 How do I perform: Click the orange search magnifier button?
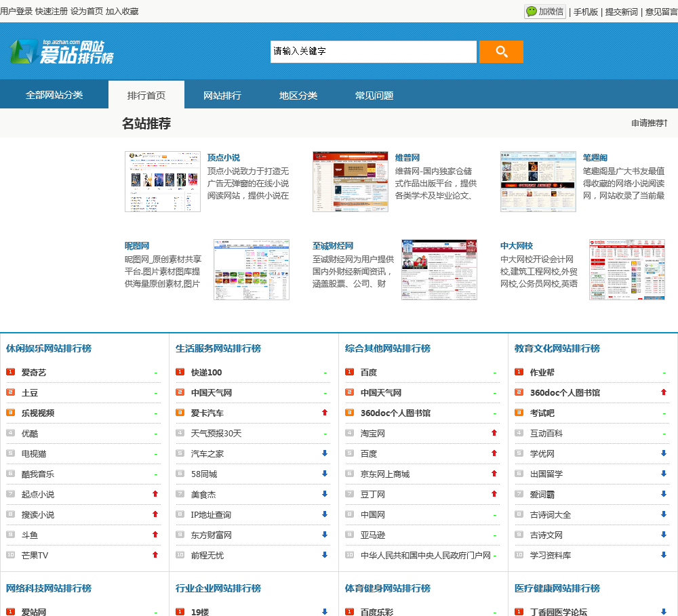(501, 52)
